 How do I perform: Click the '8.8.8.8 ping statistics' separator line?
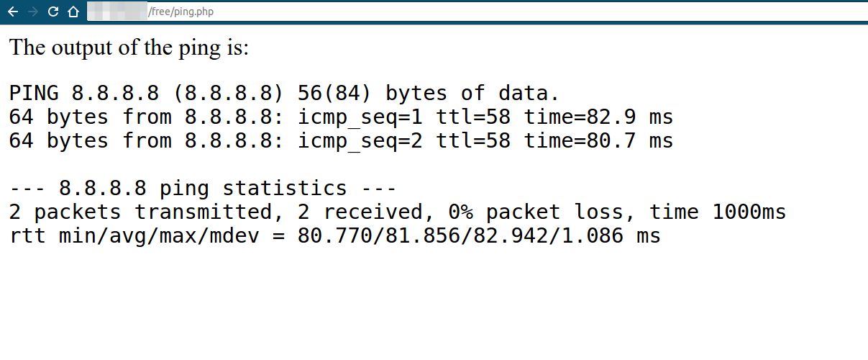(203, 189)
